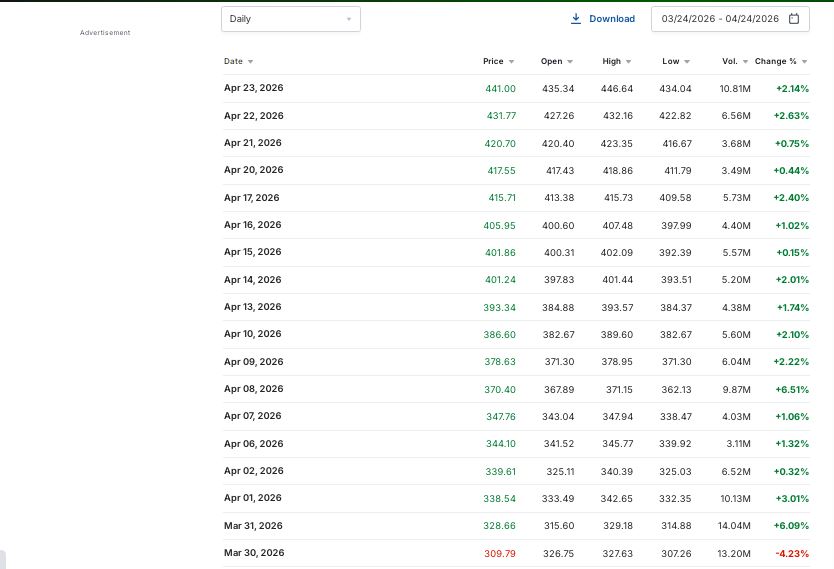
Task: Click the Low column sort arrow
Action: point(687,62)
